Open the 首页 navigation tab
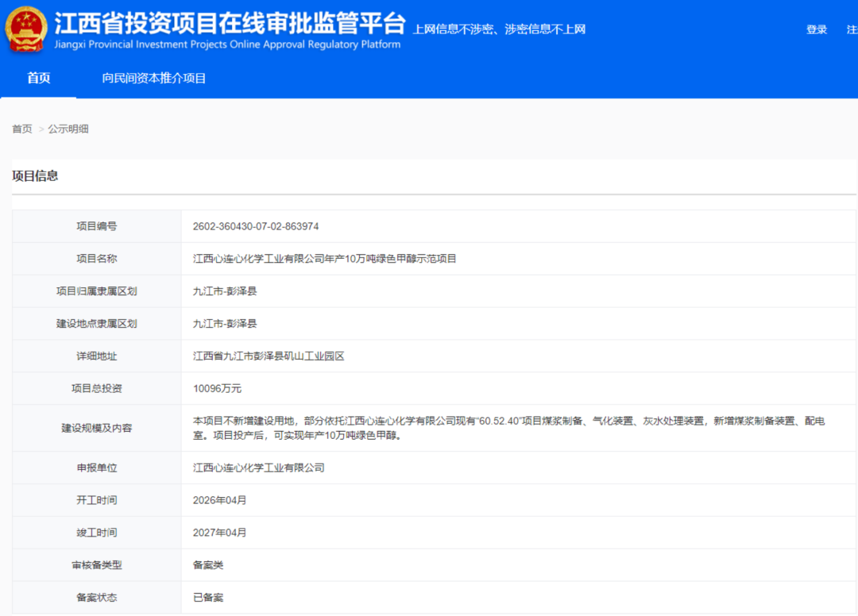 38,78
